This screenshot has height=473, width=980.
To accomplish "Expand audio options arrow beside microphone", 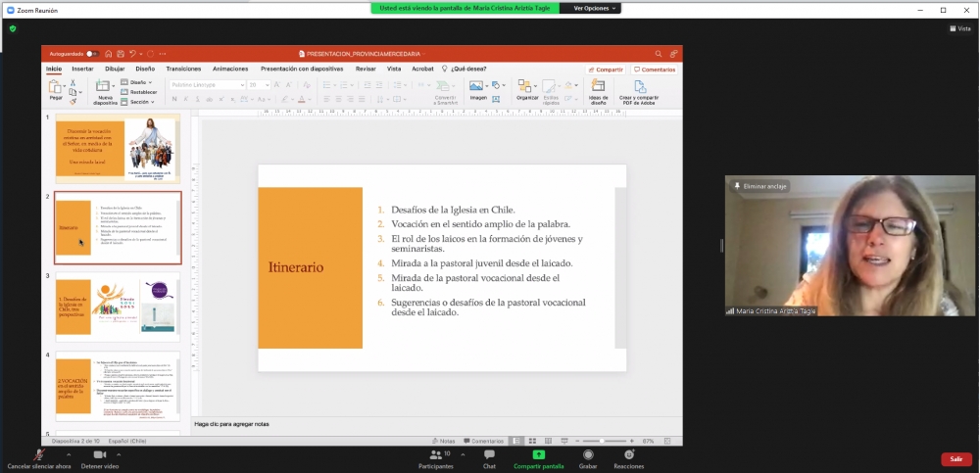I will coord(69,453).
